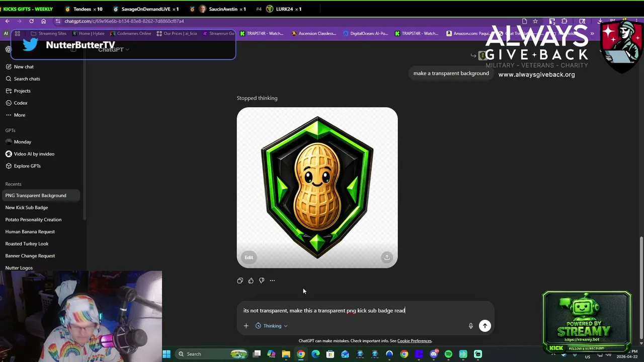
Task: Open Human Banana Request chat
Action: coord(40,232)
